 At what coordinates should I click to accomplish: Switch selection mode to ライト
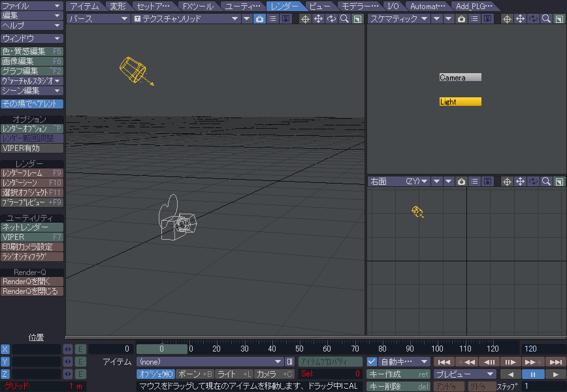[x=234, y=374]
